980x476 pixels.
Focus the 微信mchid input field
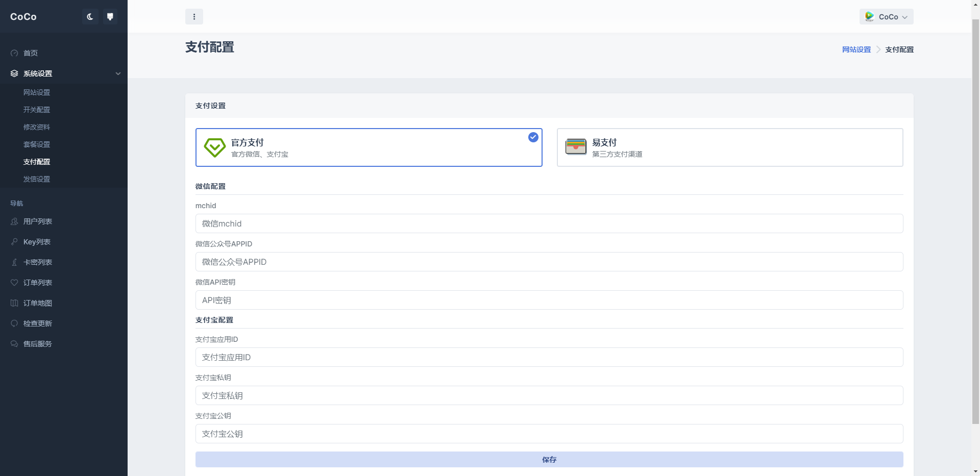pyautogui.click(x=549, y=223)
